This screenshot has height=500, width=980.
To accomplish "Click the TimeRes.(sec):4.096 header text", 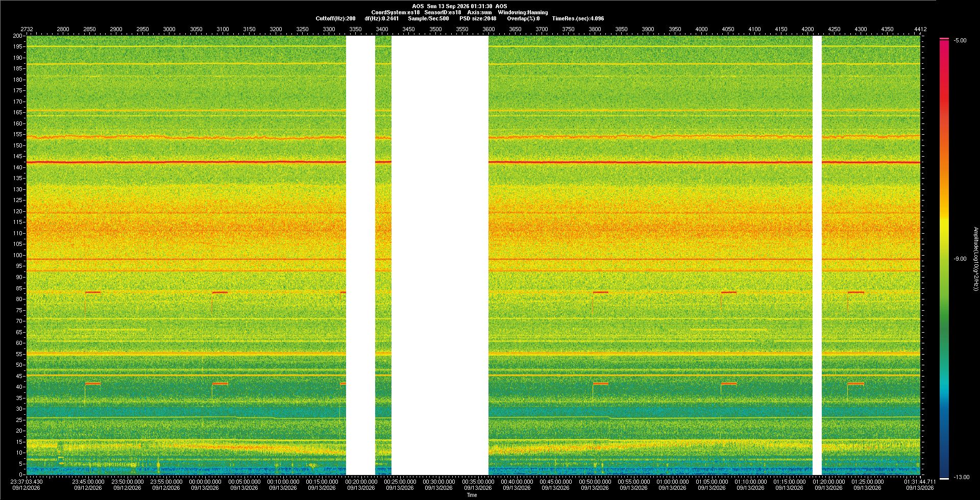I will [578, 18].
